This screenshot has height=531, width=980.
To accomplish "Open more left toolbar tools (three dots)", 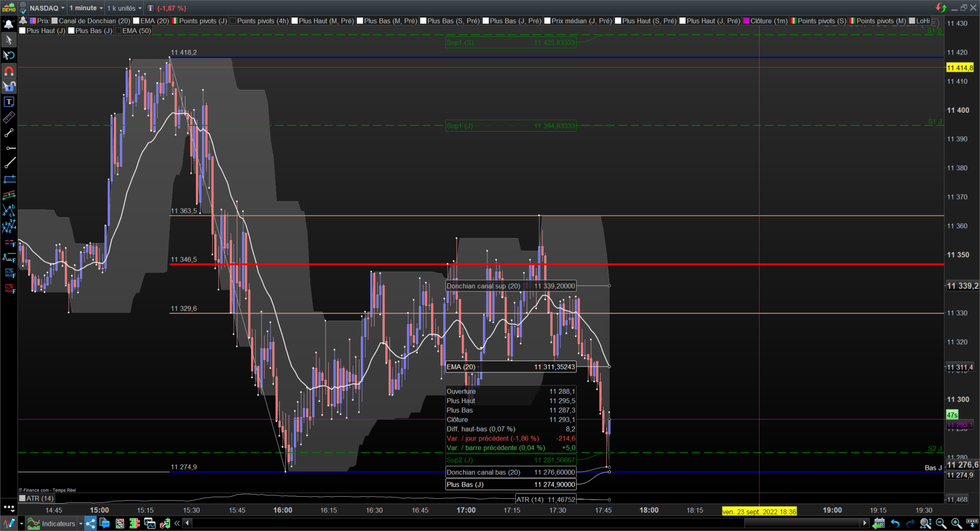I will tap(9, 508).
